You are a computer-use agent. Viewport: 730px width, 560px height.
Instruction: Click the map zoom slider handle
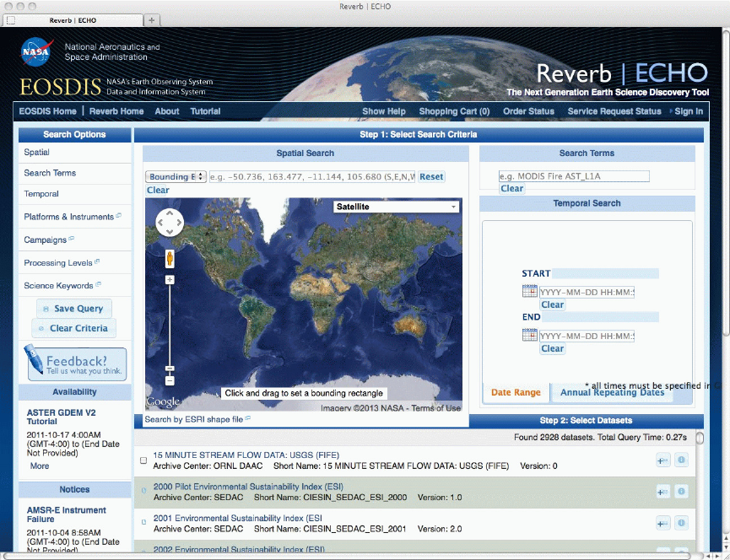click(x=170, y=369)
